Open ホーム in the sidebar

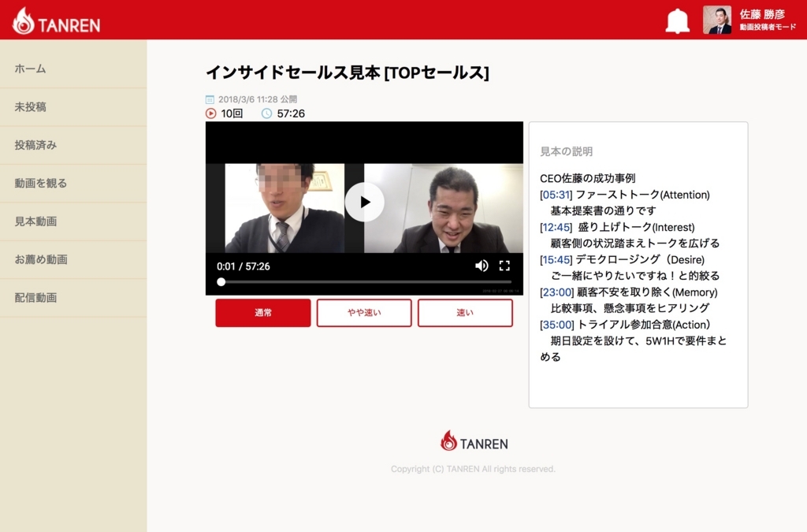pos(73,69)
